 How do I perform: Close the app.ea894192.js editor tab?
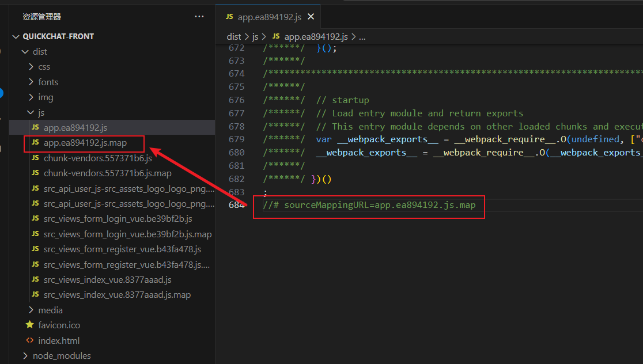point(311,17)
